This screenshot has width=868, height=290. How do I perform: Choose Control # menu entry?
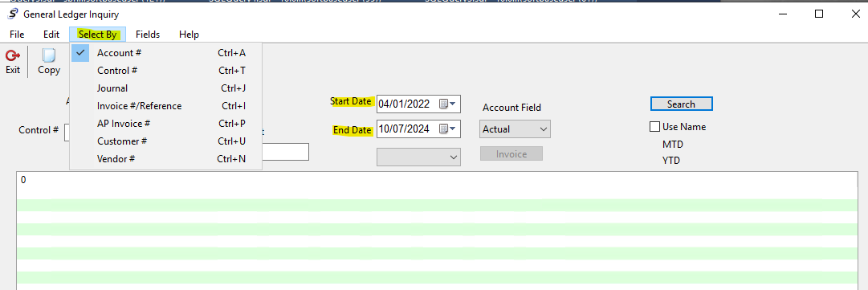pos(165,71)
